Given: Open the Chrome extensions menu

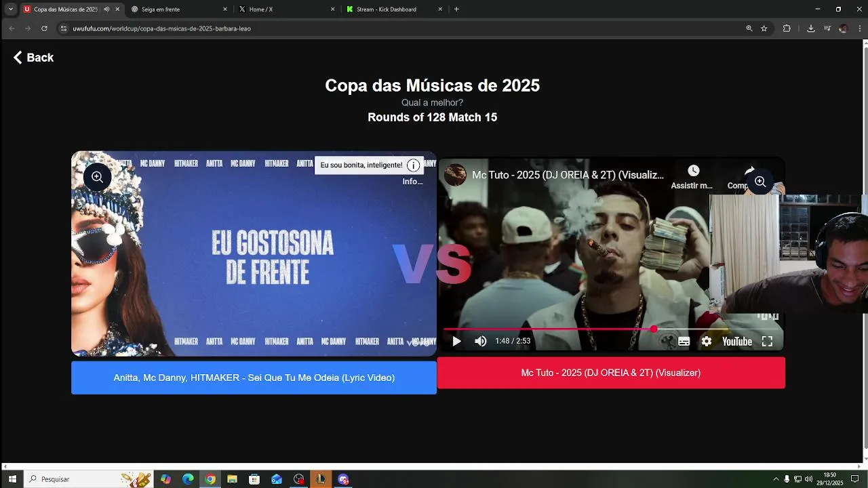Looking at the screenshot, I should coord(787,28).
